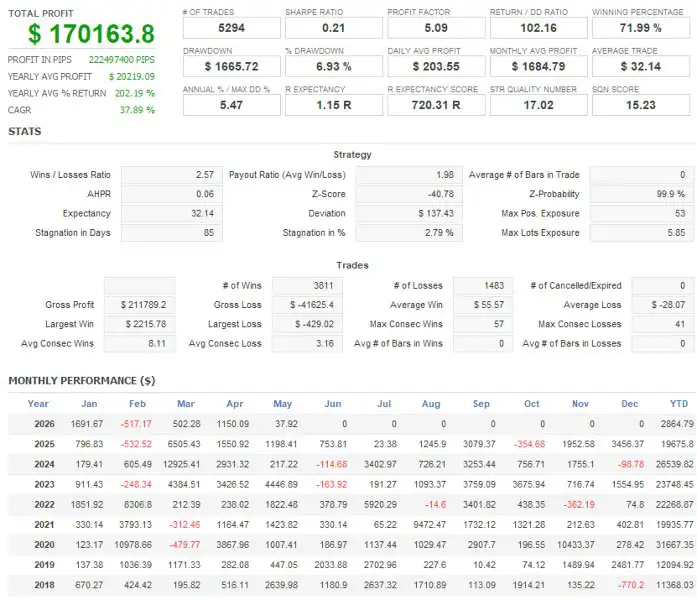Select 2020 February cell 10978.66

click(133, 545)
